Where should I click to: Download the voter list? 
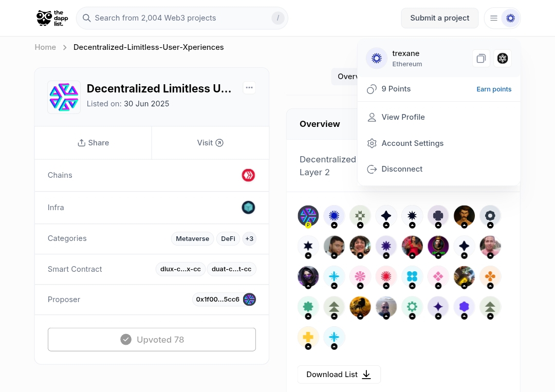pos(339,375)
